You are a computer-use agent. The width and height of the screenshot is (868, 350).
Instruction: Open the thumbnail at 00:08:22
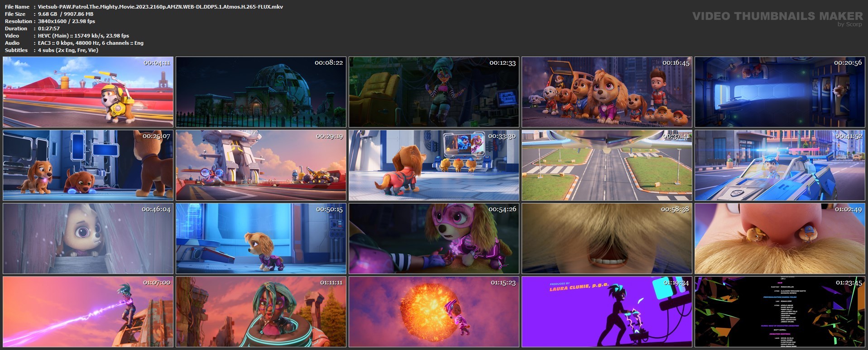click(x=261, y=92)
